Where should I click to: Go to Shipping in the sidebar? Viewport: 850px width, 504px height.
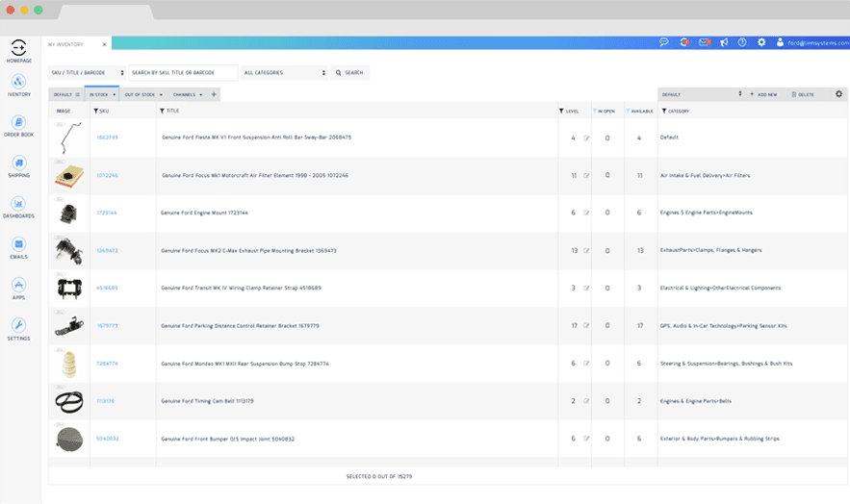[19, 164]
